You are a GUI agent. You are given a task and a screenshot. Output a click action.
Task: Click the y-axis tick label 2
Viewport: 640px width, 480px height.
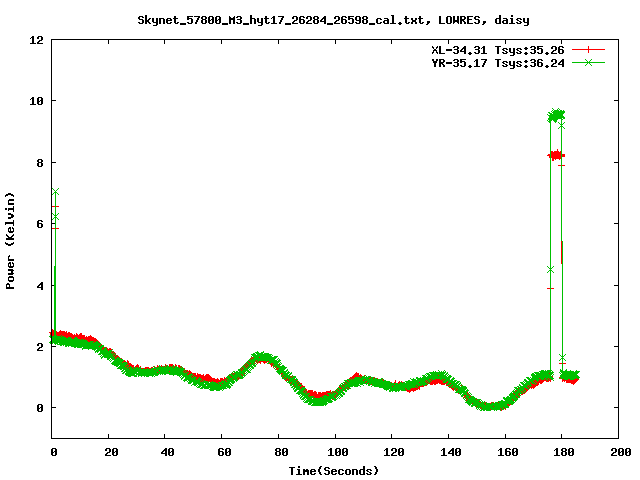point(40,347)
